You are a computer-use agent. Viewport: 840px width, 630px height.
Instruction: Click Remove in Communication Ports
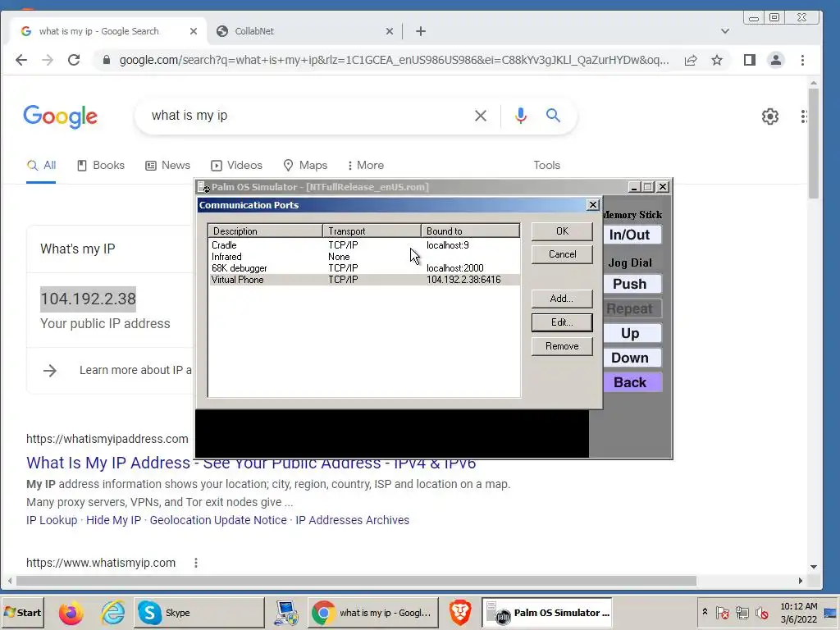point(562,346)
